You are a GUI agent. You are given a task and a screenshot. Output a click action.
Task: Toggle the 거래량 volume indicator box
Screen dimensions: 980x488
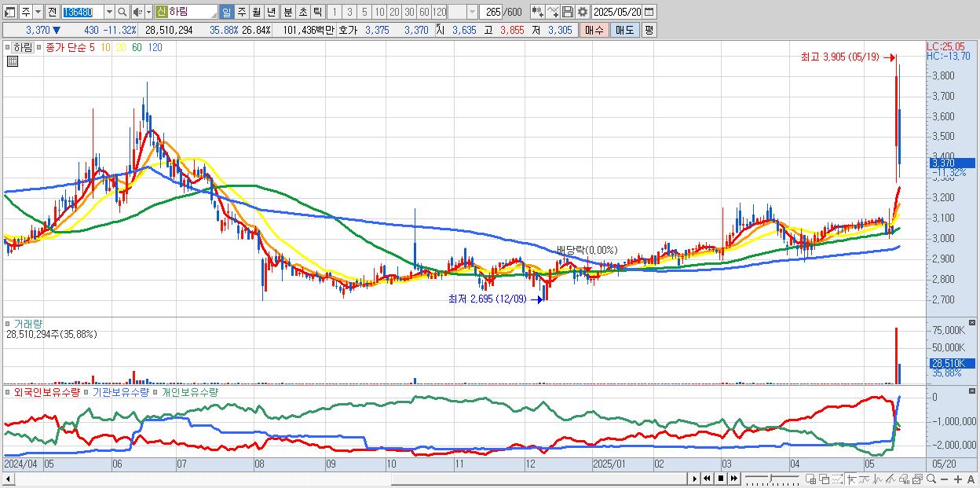click(9, 324)
